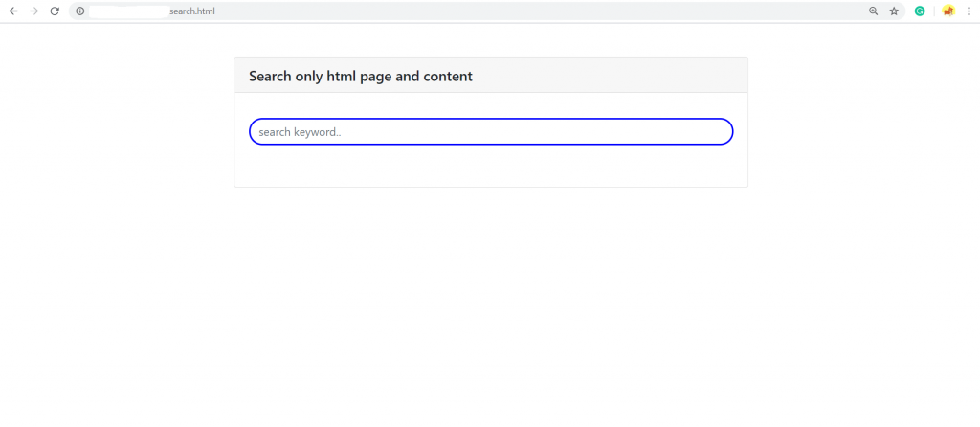View site information via the info icon
The width and height of the screenshot is (980, 427).
pyautogui.click(x=80, y=11)
